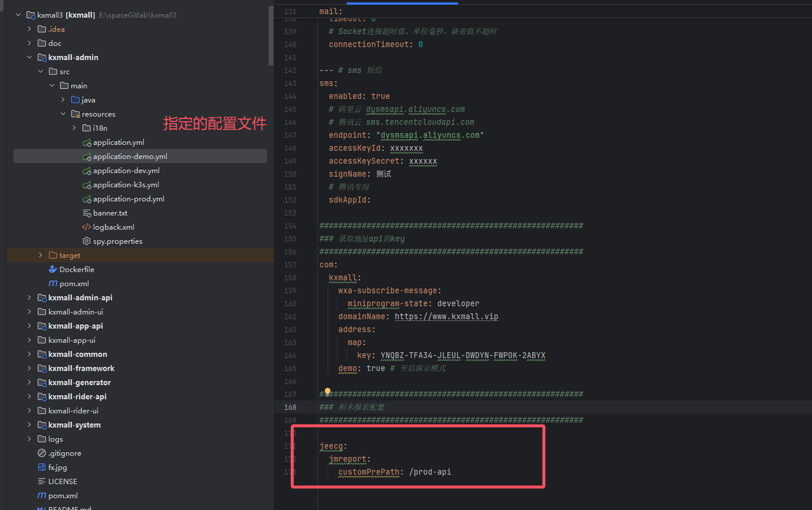Click the project tree vertical scrollbar
The height and width of the screenshot is (510, 812).
click(x=271, y=35)
